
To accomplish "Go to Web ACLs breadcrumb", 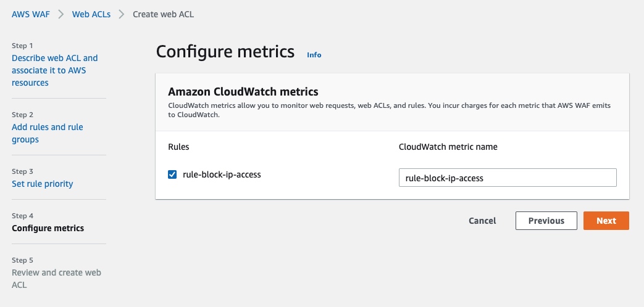I will coord(91,14).
